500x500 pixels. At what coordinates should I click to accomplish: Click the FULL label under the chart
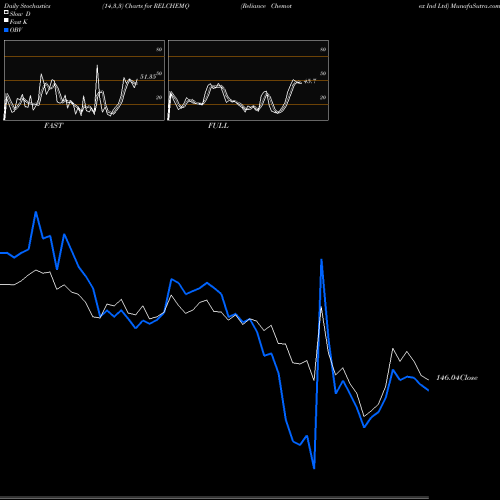tap(218, 126)
